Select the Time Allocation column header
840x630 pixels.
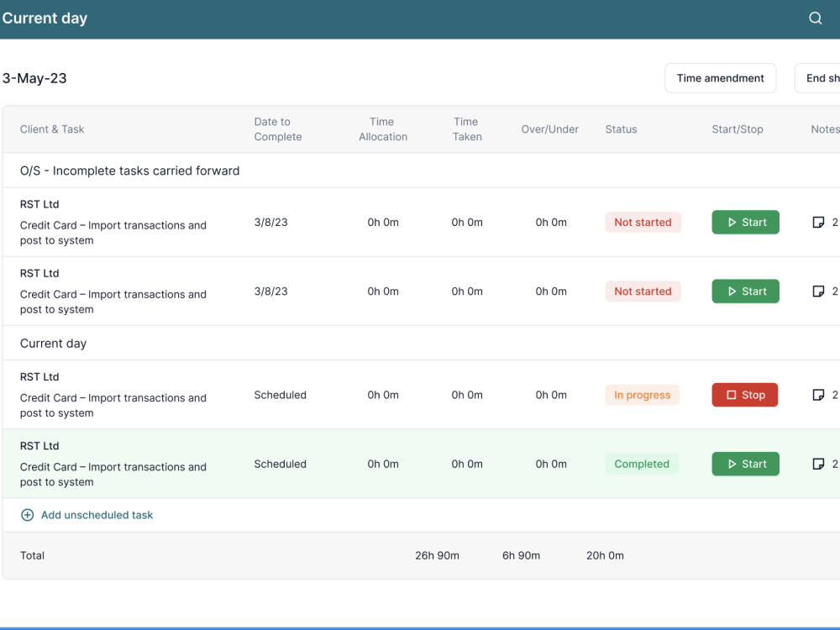(382, 129)
